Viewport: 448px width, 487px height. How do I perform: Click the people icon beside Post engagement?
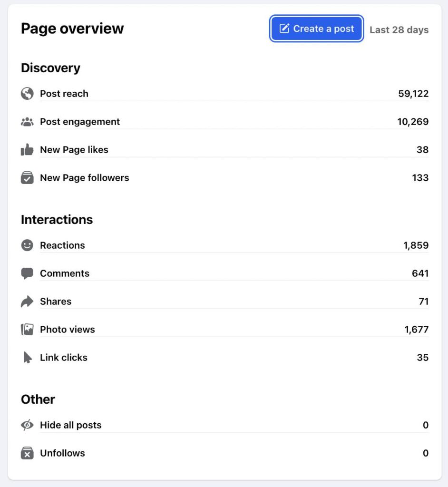pyautogui.click(x=27, y=122)
